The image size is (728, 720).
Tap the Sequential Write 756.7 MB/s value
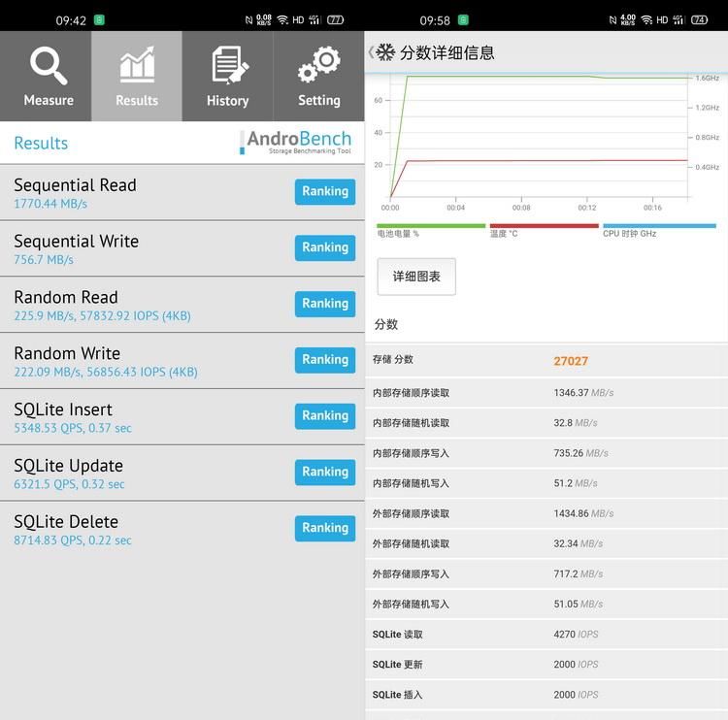click(x=44, y=260)
